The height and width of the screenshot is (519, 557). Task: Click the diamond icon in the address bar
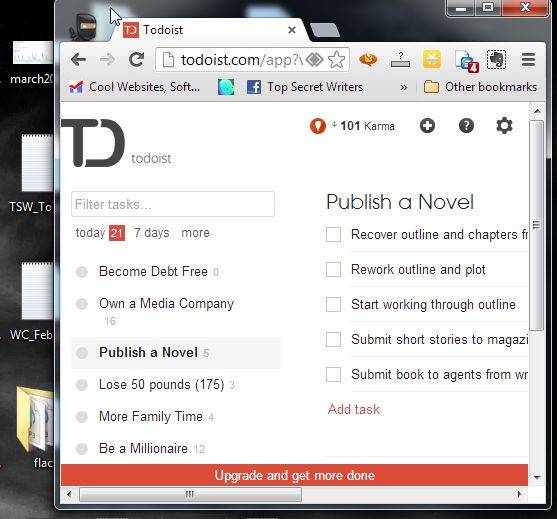[x=315, y=60]
